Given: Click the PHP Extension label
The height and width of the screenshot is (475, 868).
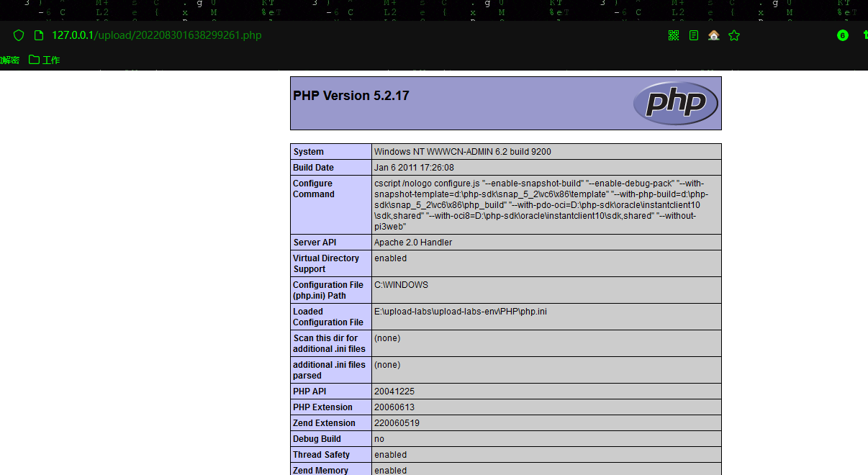Looking at the screenshot, I should click(x=324, y=407).
